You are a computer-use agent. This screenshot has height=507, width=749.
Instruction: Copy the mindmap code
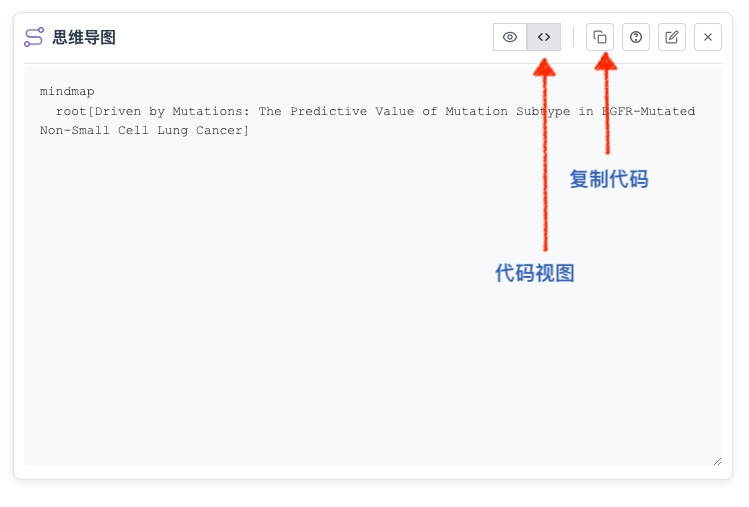pyautogui.click(x=600, y=37)
